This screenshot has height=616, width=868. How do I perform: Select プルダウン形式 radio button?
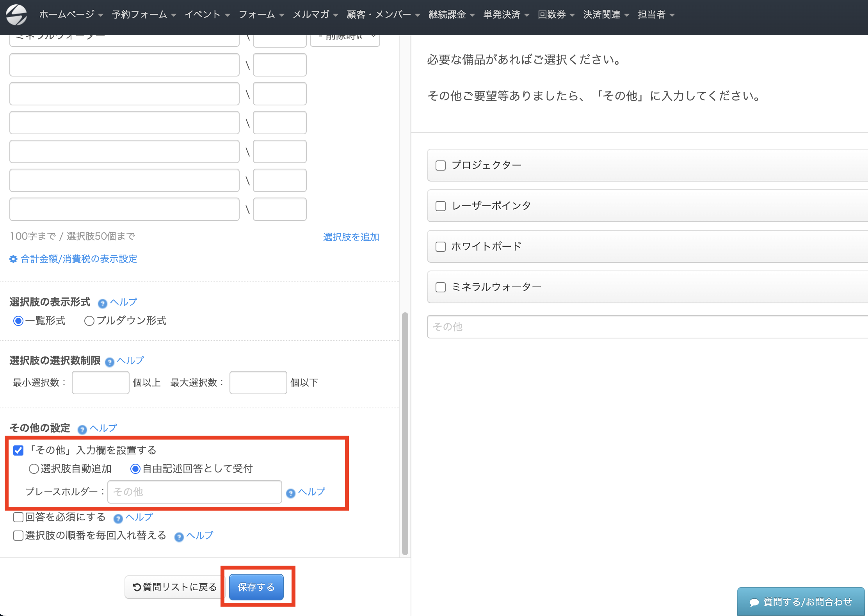click(89, 321)
